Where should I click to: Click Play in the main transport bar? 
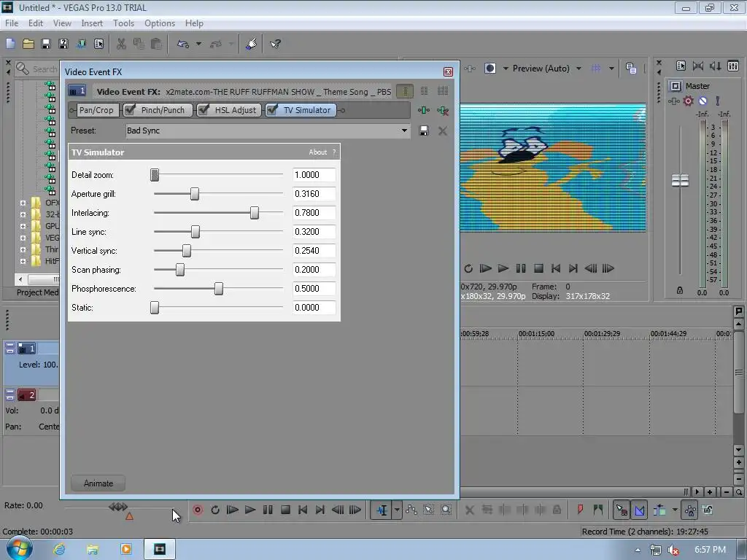coord(250,510)
